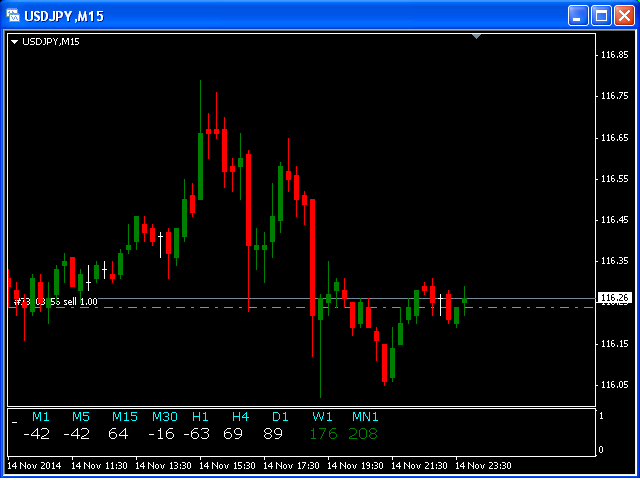Click the green 208 value under MN1
Image resolution: width=640 pixels, height=480 pixels.
click(x=363, y=433)
